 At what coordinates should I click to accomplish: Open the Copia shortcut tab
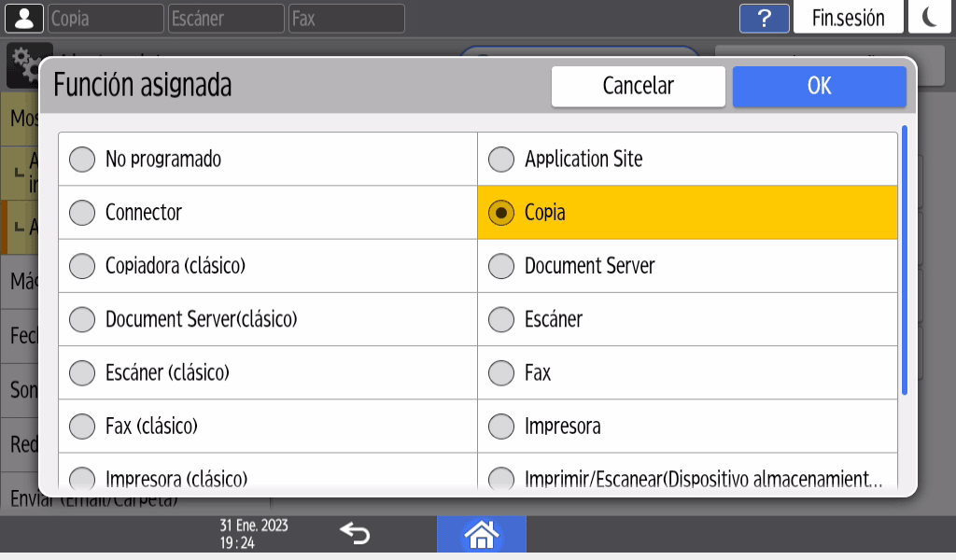pos(105,18)
